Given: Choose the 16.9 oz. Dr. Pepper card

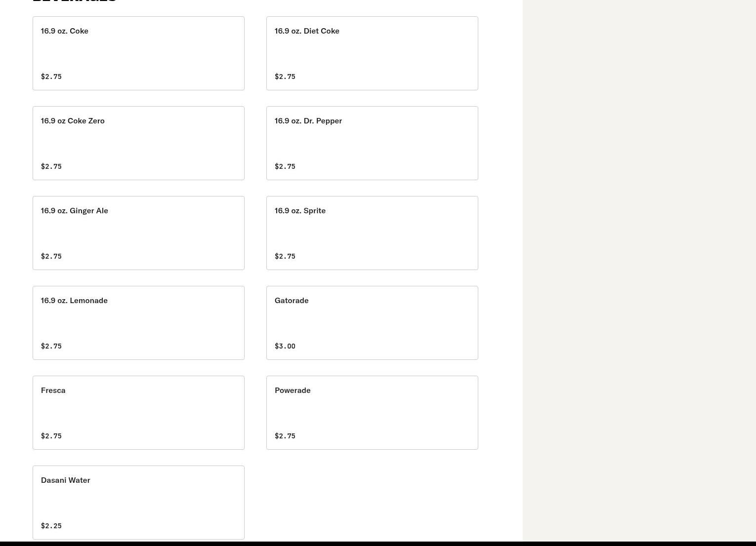Looking at the screenshot, I should tap(372, 143).
